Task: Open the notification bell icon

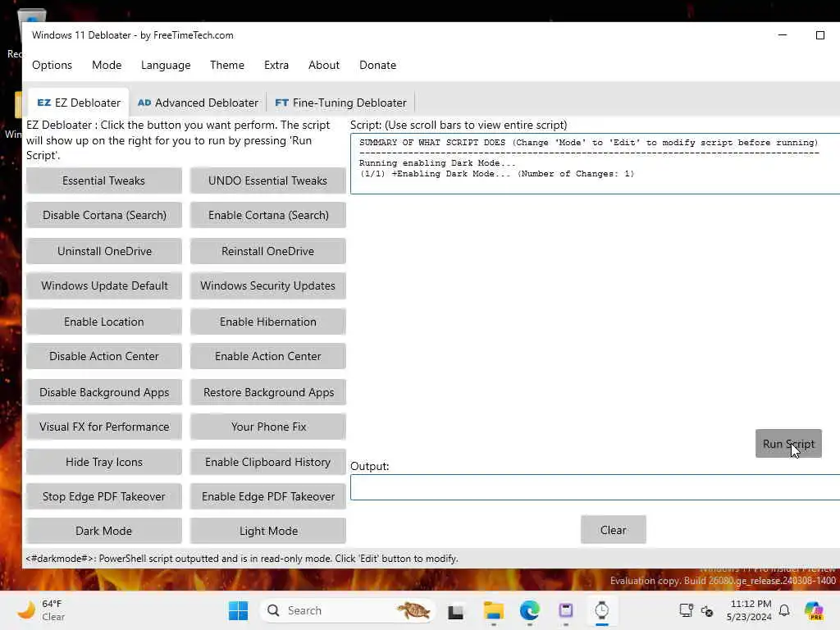Action: coord(784,610)
